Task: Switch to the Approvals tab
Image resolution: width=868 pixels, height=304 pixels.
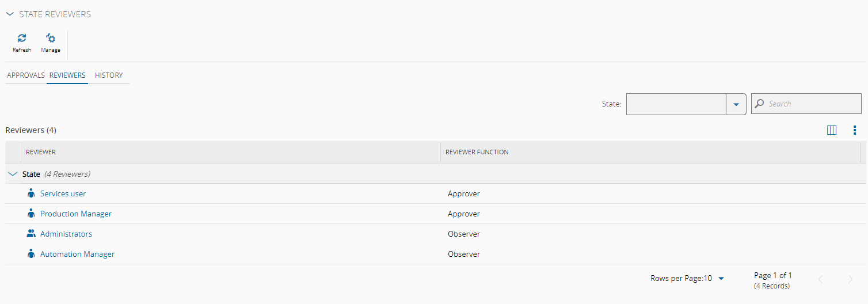Action: pyautogui.click(x=26, y=75)
